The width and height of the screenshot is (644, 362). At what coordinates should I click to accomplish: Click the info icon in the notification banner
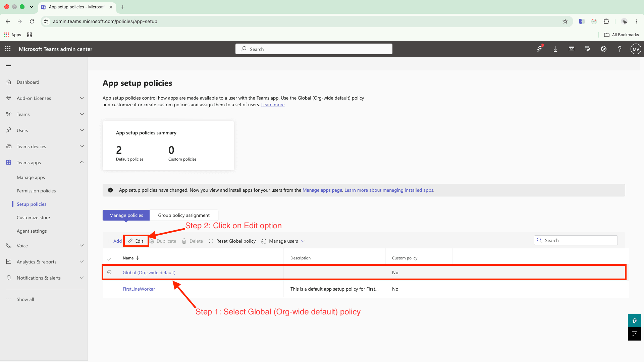pos(110,190)
